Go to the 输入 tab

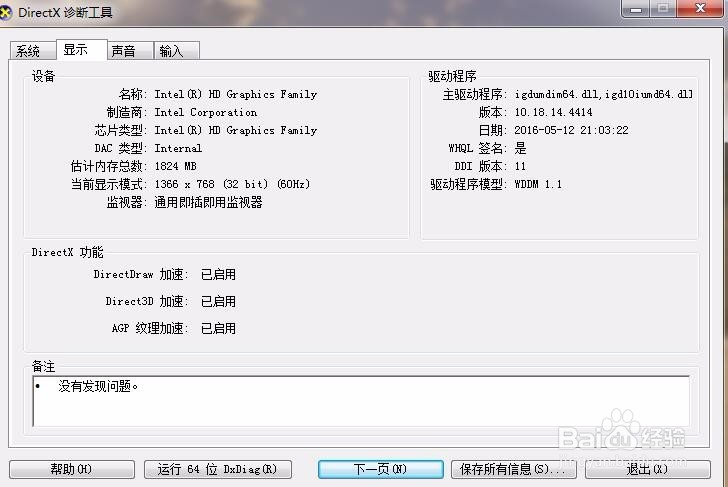point(176,51)
